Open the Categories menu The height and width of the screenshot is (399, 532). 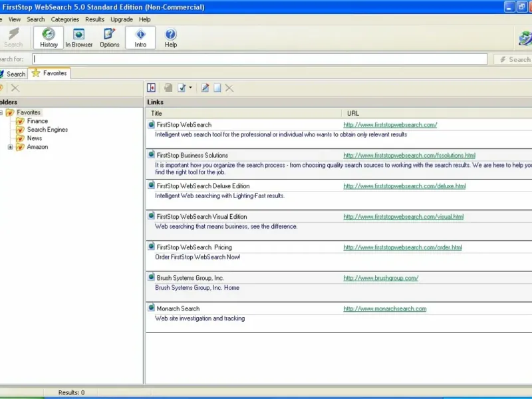65,19
